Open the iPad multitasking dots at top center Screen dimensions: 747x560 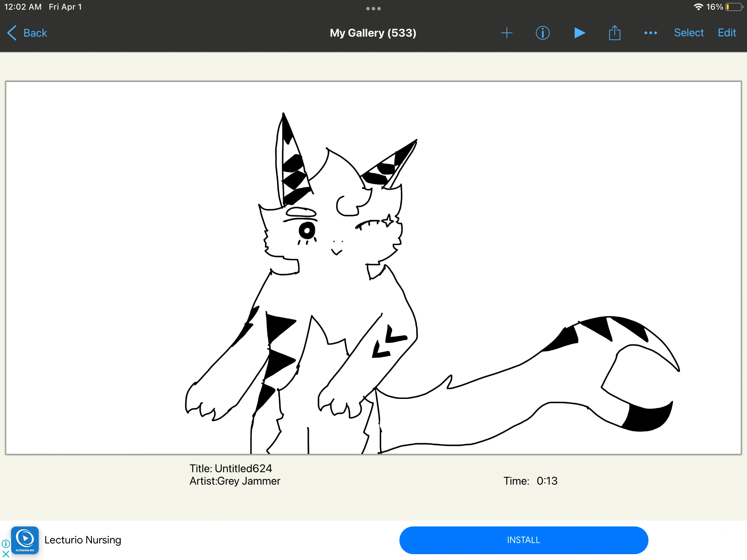pos(373,9)
